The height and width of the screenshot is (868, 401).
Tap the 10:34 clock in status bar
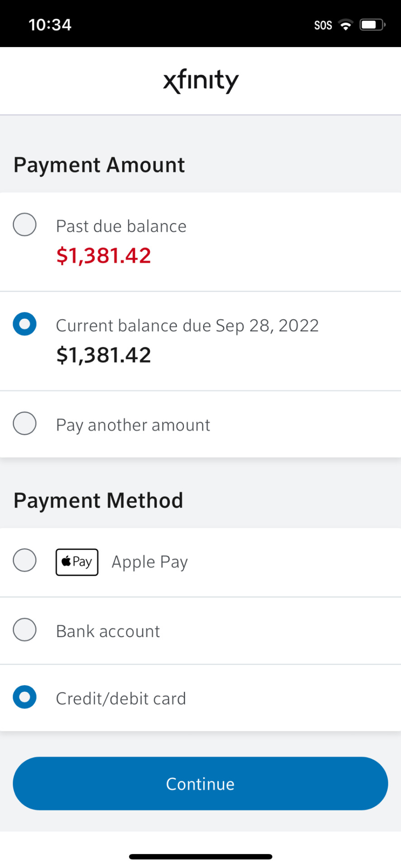(50, 24)
